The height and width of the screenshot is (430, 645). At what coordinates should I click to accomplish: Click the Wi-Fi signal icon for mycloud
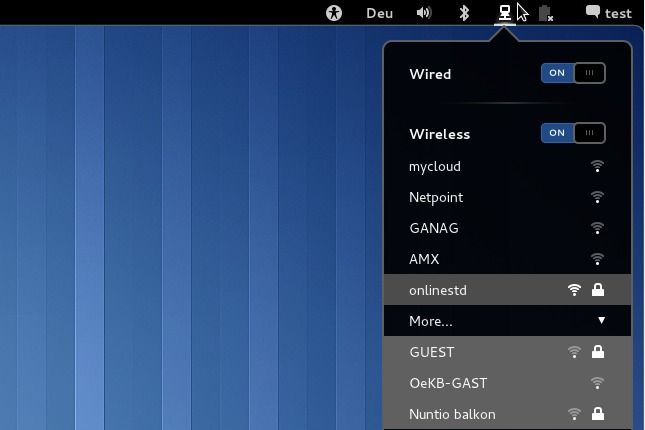point(597,166)
